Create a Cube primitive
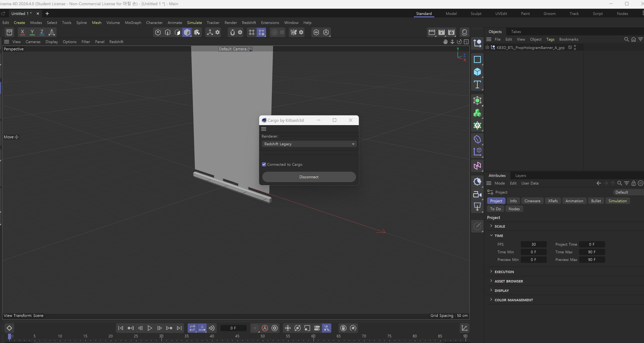Viewport: 644px width, 343px height. 477,72
